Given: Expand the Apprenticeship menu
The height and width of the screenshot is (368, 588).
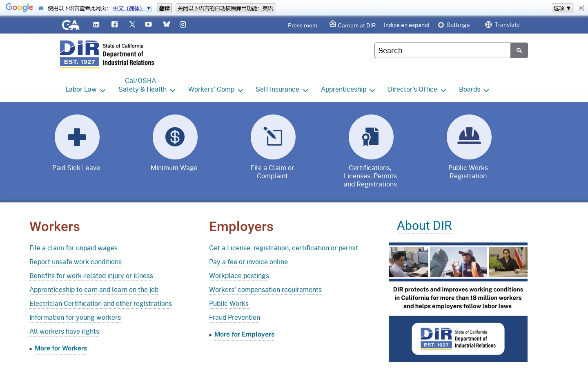Looking at the screenshot, I should 348,90.
